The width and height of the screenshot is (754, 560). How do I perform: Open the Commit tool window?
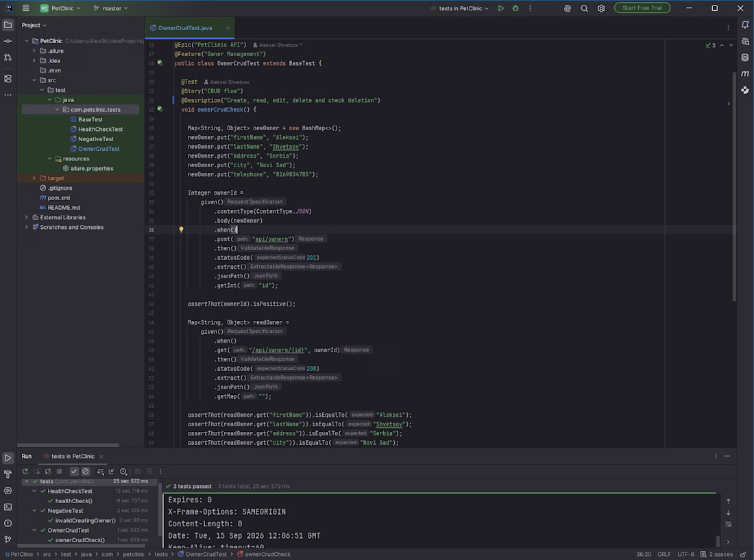(8, 41)
